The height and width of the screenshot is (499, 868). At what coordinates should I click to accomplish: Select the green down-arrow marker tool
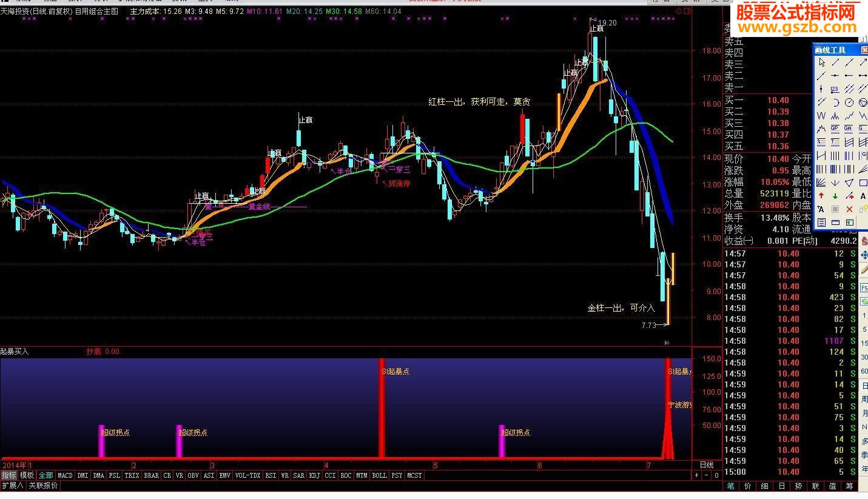click(835, 195)
